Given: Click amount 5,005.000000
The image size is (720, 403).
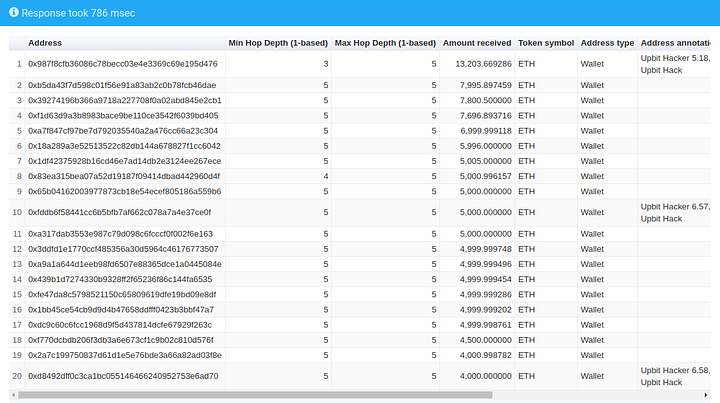Looking at the screenshot, I should coord(485,161).
